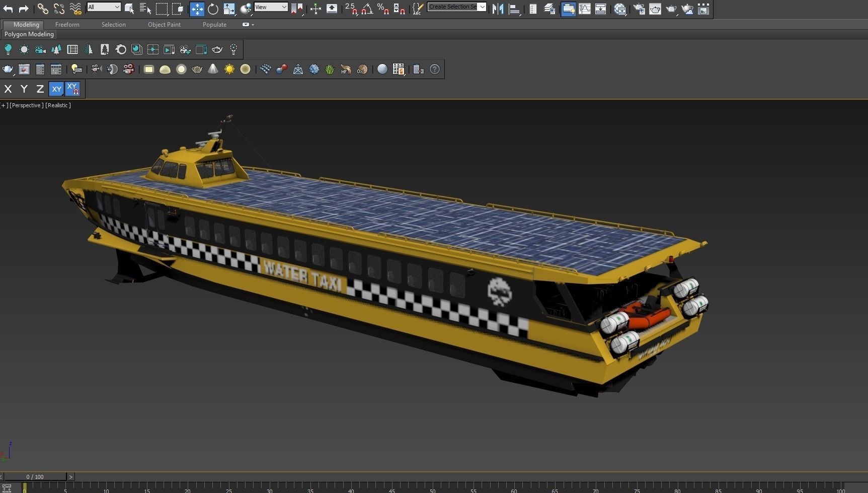Viewport: 868px width, 493px height.
Task: Activate the Select and Move tool
Action: point(197,9)
